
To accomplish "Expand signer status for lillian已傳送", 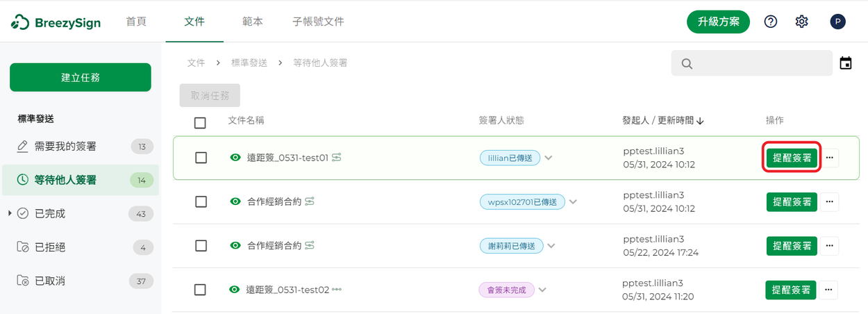I will [x=549, y=158].
